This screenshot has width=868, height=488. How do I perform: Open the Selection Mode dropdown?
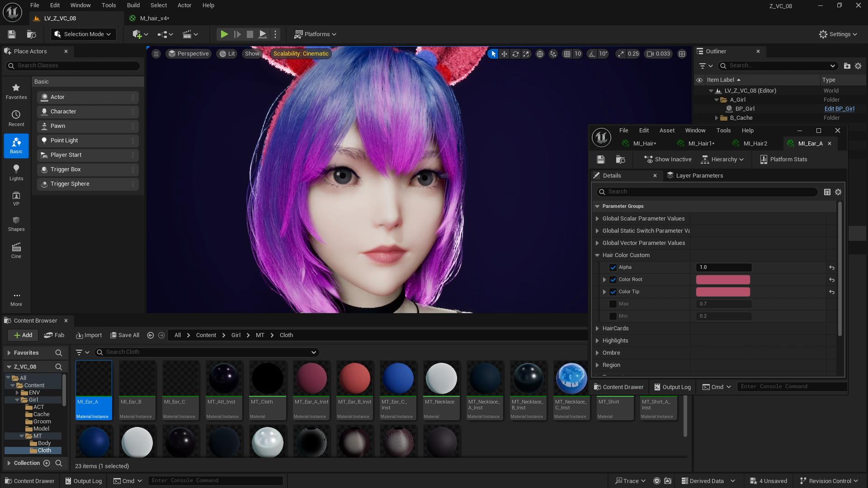84,34
